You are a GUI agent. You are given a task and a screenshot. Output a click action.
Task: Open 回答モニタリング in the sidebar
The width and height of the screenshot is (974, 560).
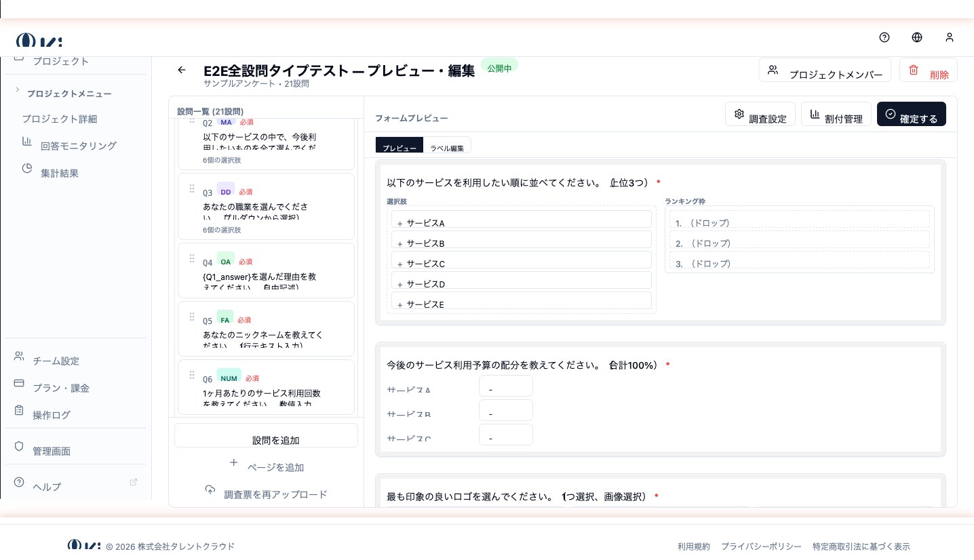tap(78, 146)
